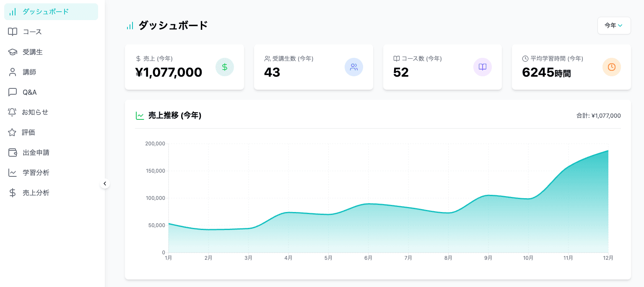Open the 今年 period dropdown
This screenshot has width=644, height=287.
[614, 26]
